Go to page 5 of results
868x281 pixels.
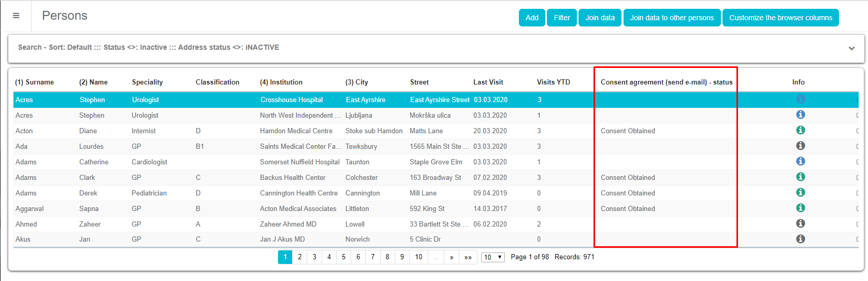click(x=343, y=257)
